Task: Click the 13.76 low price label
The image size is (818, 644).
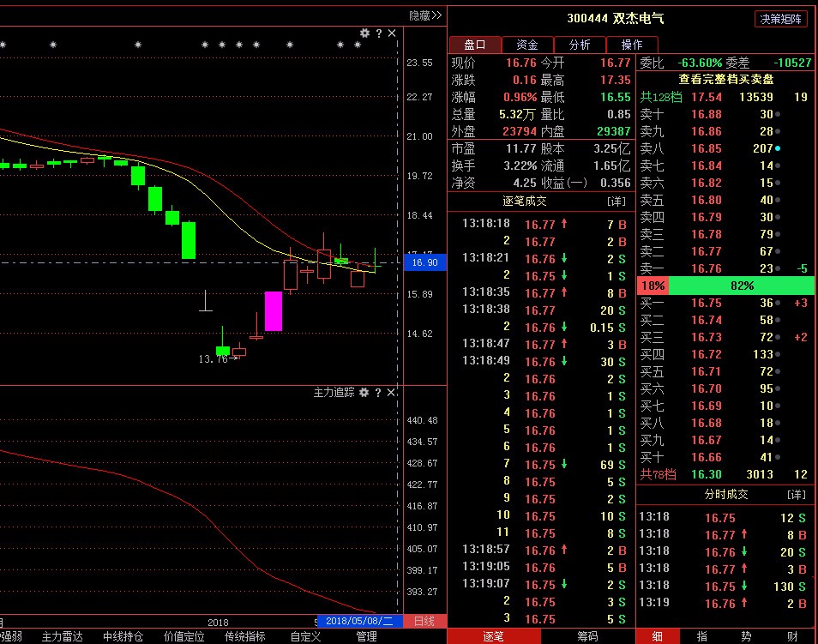Action: tap(213, 359)
